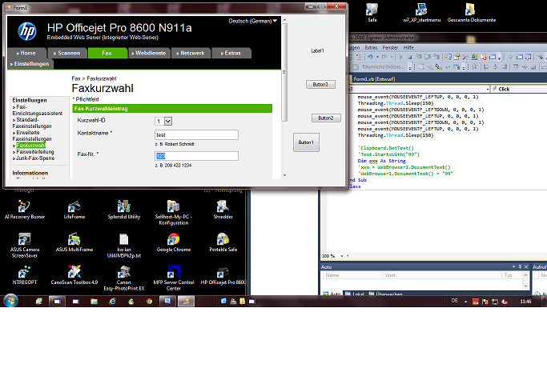
Task: Open Standard-Faxeinstellungen sidebar link
Action: pyautogui.click(x=32, y=123)
